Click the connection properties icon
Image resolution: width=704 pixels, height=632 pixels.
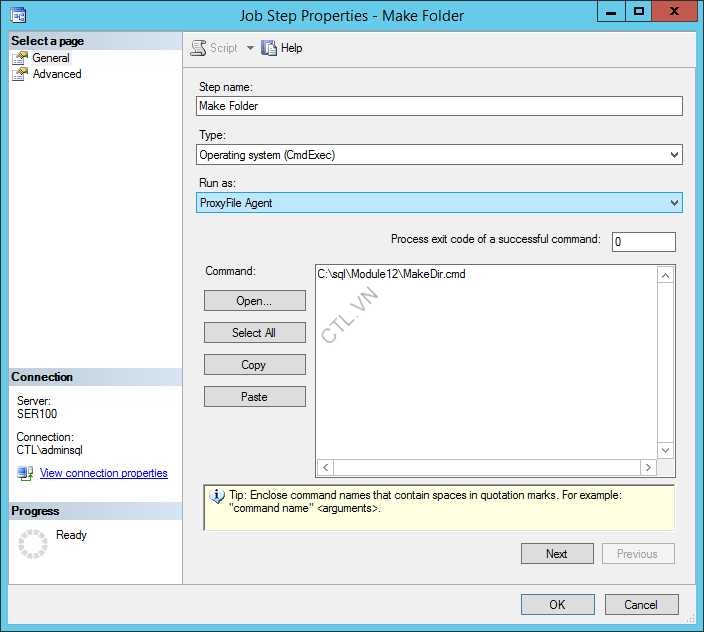click(25, 473)
